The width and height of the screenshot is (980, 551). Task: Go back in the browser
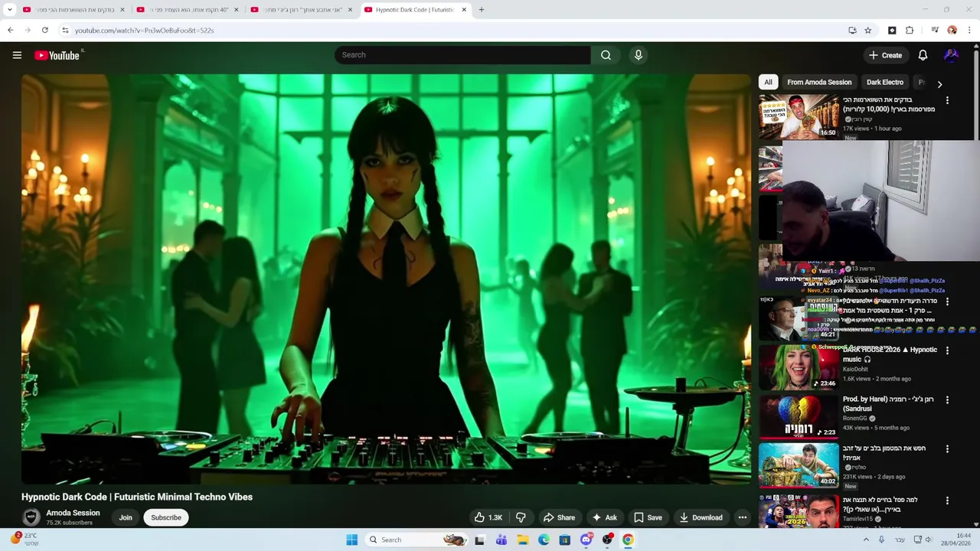click(x=10, y=30)
